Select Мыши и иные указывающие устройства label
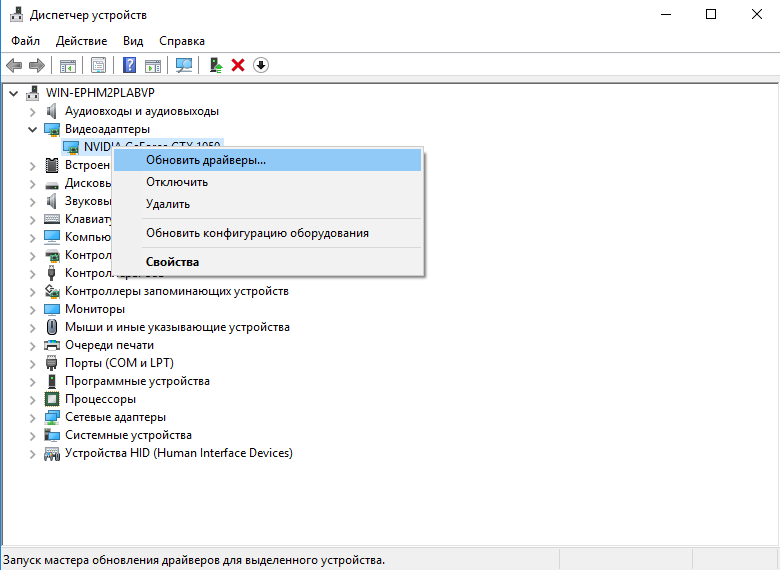 click(x=178, y=327)
